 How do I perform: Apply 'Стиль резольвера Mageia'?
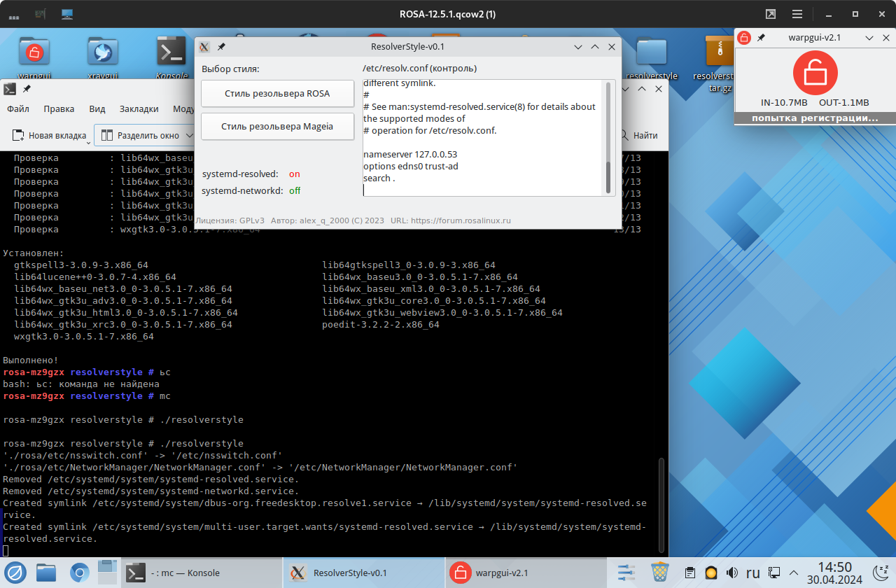pos(277,127)
